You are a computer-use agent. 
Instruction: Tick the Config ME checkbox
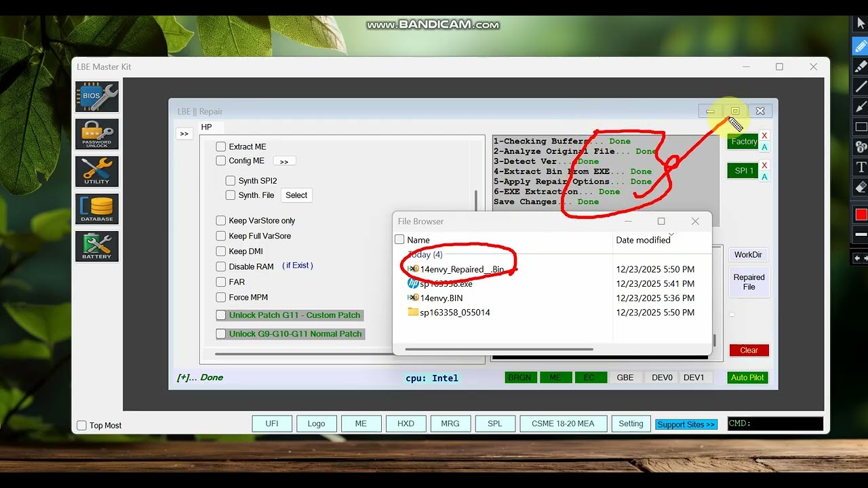click(x=220, y=161)
